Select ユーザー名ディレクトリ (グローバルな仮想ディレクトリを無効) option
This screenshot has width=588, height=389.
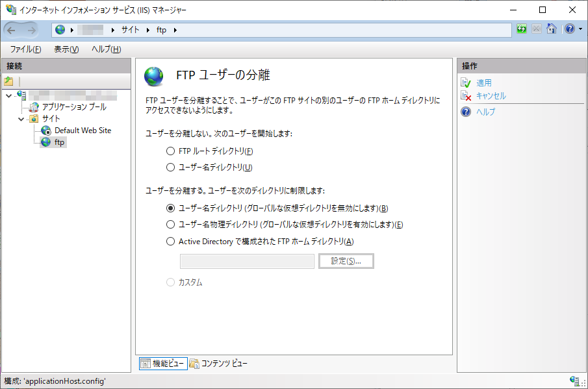coord(171,208)
